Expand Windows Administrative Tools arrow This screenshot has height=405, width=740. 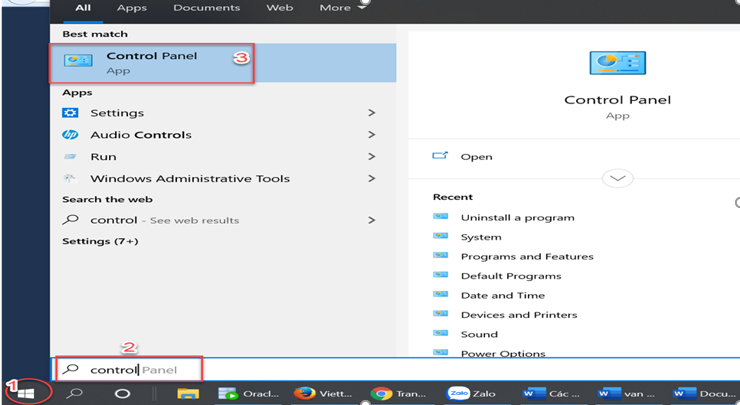(x=372, y=178)
